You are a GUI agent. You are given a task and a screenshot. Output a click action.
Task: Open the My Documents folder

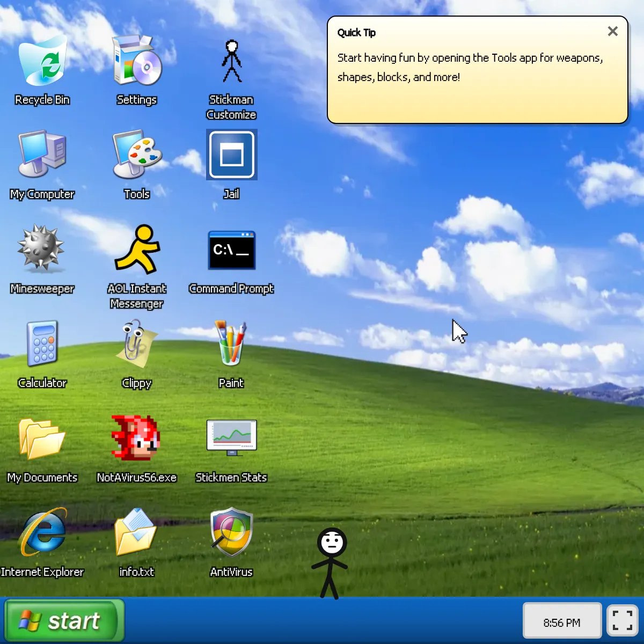42,438
